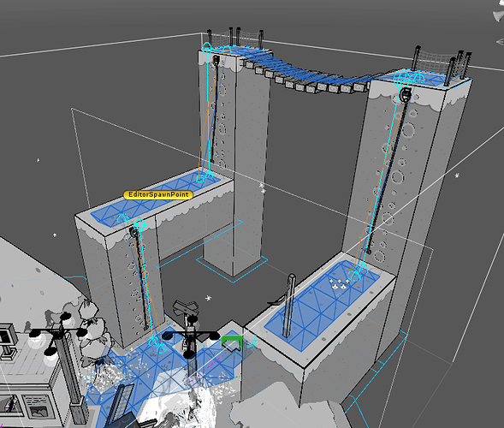Click the green bracket marker gizmo
The height and width of the screenshot is (428, 504).
click(232, 342)
